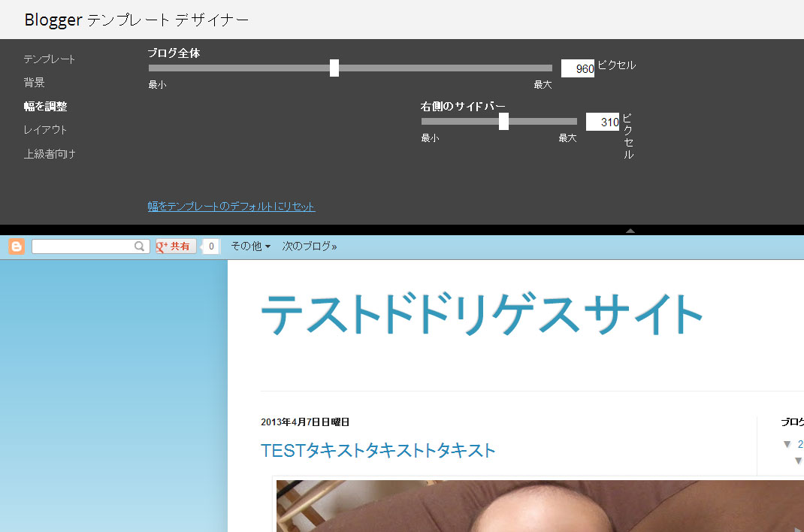Open the その他 dropdown in navbar
This screenshot has height=532, width=804.
coord(250,246)
